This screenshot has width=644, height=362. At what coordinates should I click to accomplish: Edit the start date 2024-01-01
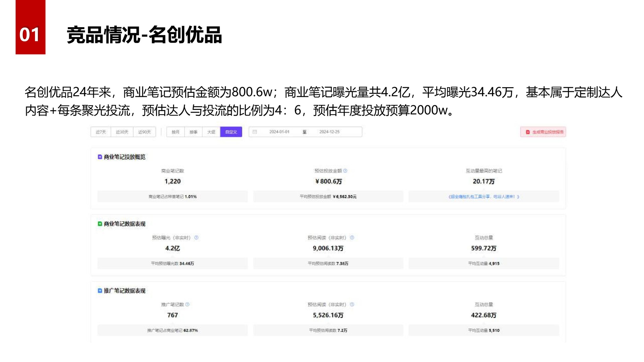pyautogui.click(x=279, y=132)
